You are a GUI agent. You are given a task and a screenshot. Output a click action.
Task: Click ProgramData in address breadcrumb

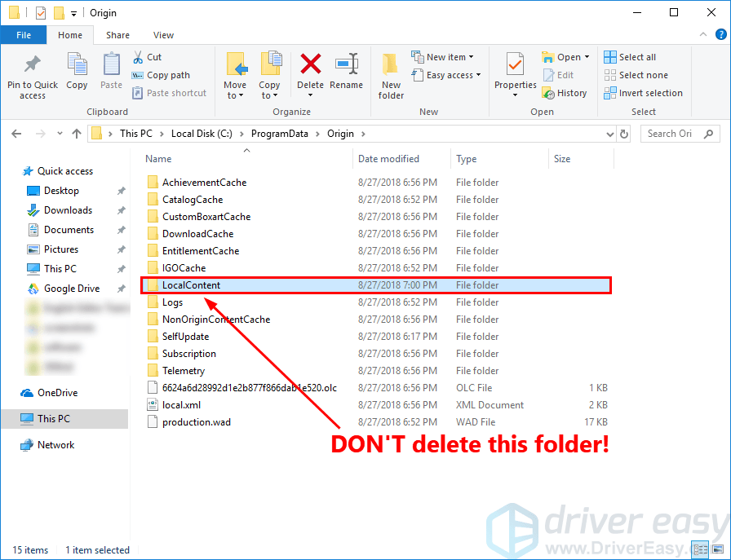(279, 134)
